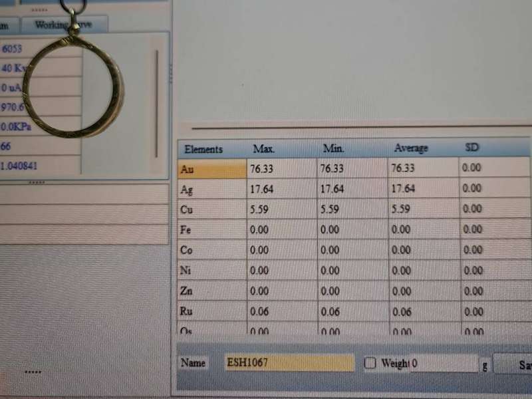
Task: Click the 6053 parameter value
Action: 13,49
